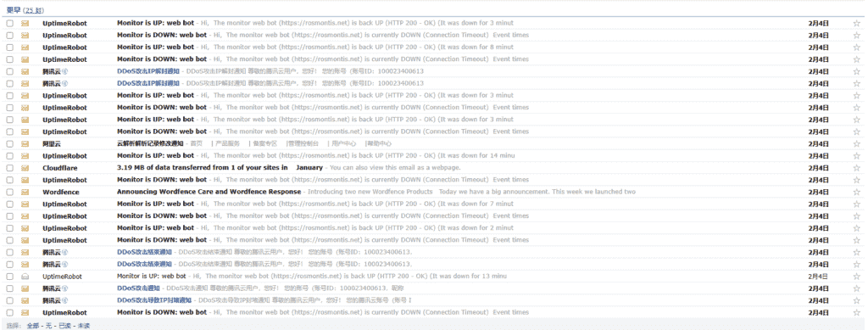Tick the checkbox for the Cloudflare email
The image size is (868, 330).
coord(9,168)
